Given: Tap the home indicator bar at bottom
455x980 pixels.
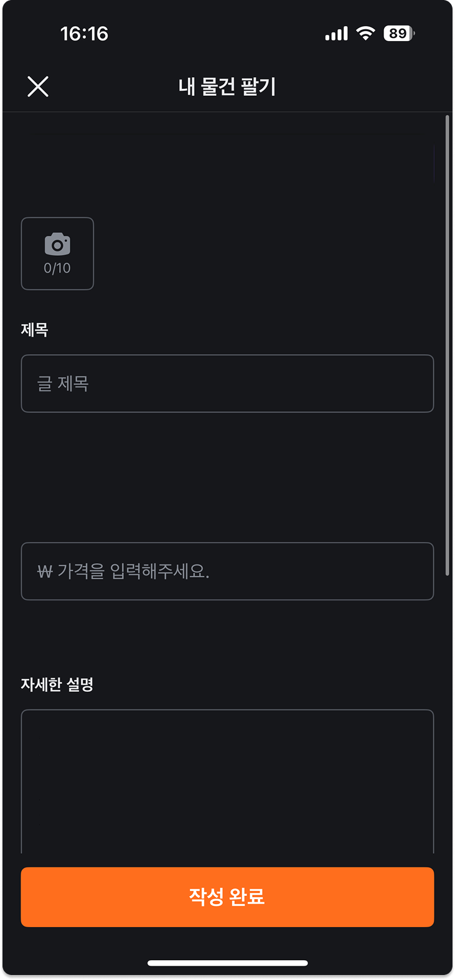Looking at the screenshot, I should pyautogui.click(x=228, y=963).
